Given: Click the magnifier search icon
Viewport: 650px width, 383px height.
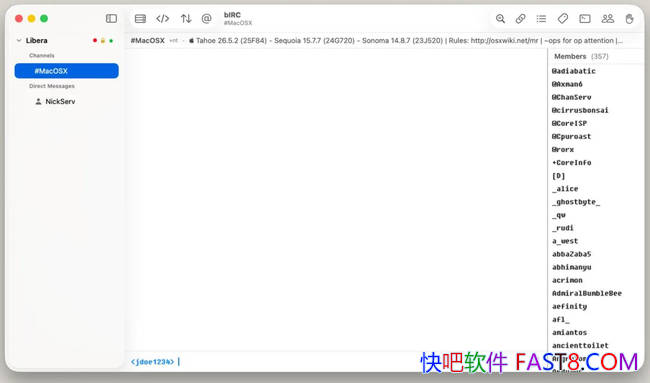Looking at the screenshot, I should [500, 19].
